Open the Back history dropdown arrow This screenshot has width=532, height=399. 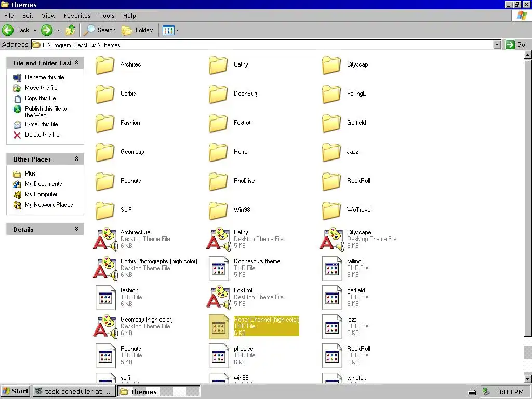tap(35, 31)
